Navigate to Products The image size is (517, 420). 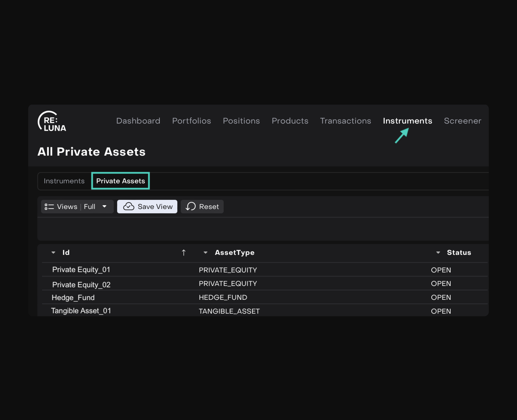click(x=290, y=121)
